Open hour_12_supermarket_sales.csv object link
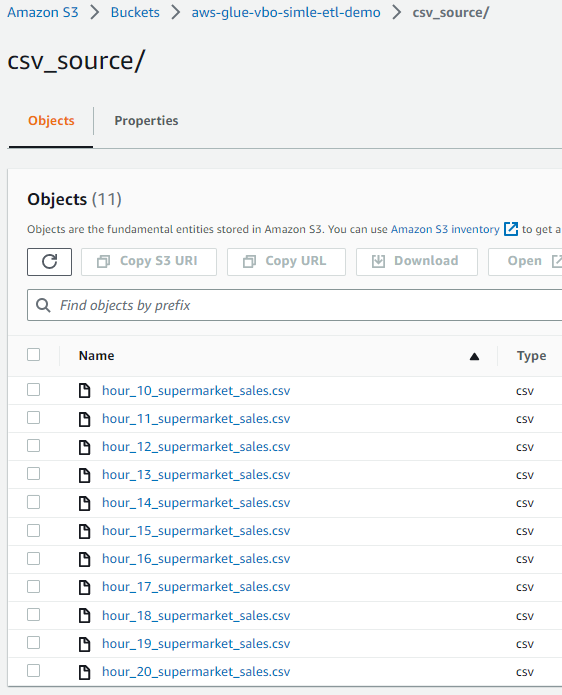 [x=196, y=447]
